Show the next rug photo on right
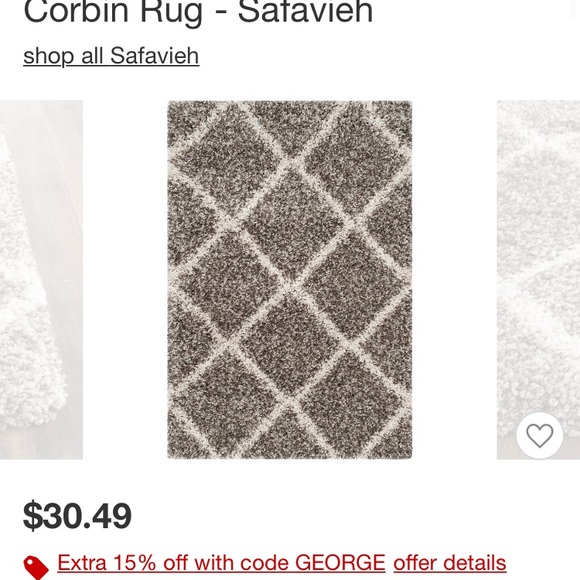The width and height of the screenshot is (580, 580). coord(538,280)
